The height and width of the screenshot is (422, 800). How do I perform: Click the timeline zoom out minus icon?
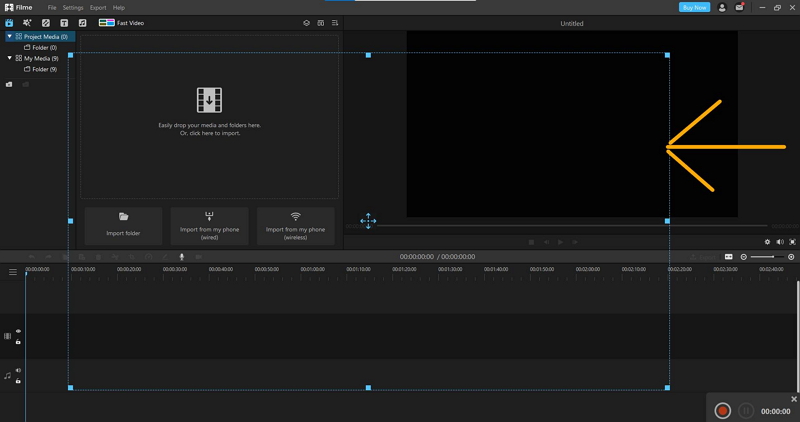[x=744, y=257]
